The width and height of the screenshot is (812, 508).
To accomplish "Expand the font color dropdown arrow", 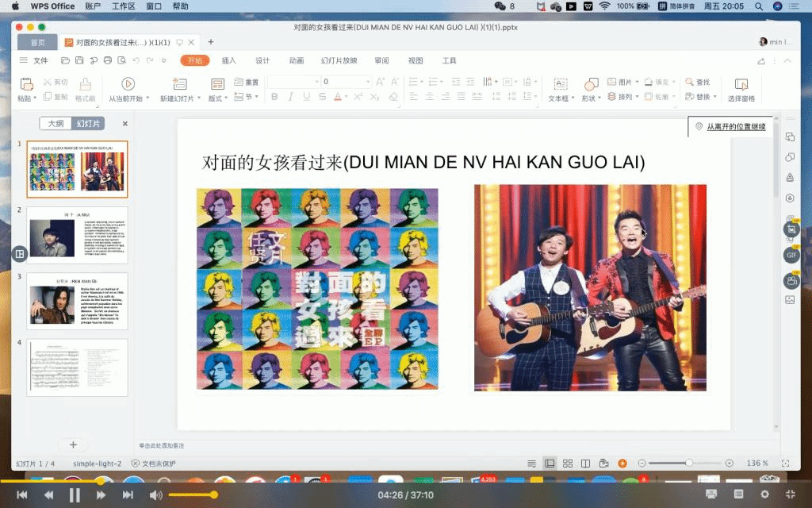I will coord(347,96).
